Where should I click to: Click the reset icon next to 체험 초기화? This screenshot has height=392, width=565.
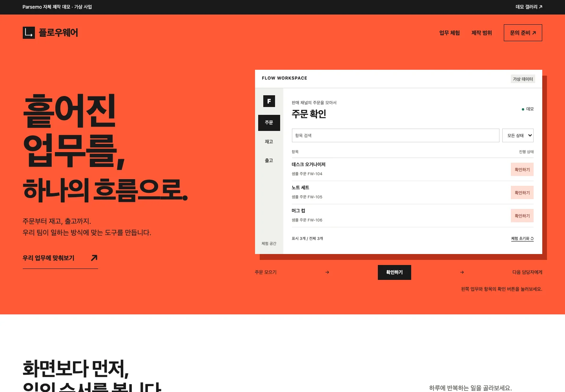(x=532, y=238)
